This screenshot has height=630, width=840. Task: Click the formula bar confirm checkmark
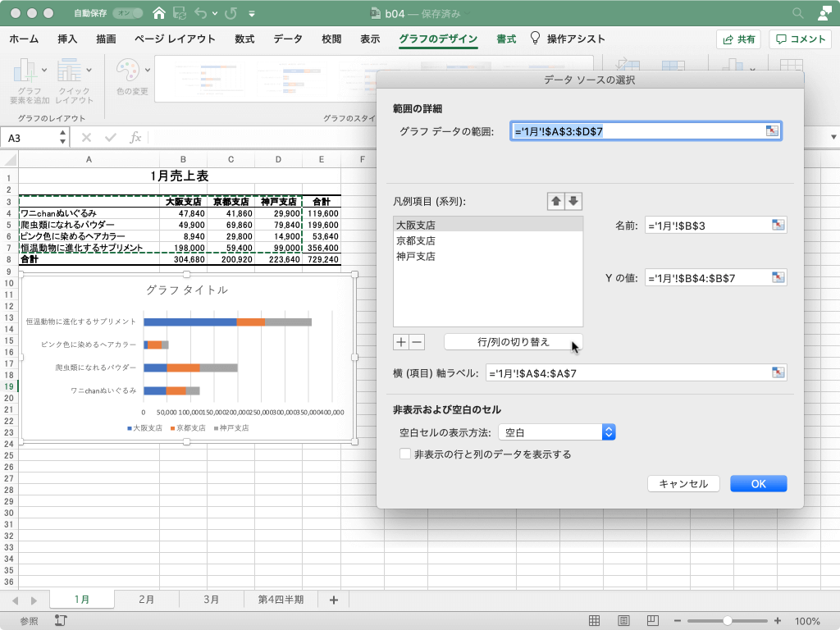111,138
